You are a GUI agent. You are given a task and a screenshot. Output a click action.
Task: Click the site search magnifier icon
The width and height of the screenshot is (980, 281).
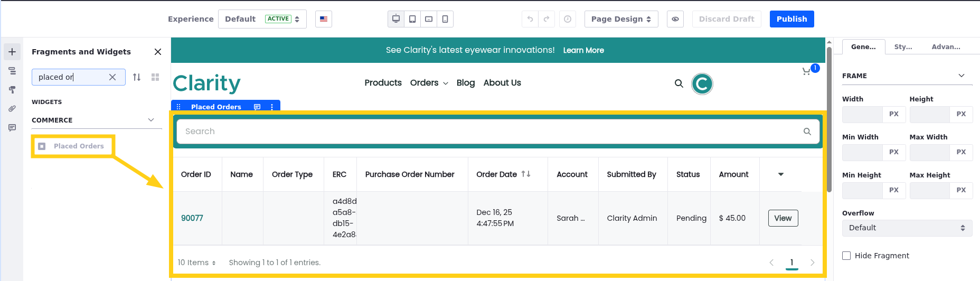pyautogui.click(x=679, y=83)
